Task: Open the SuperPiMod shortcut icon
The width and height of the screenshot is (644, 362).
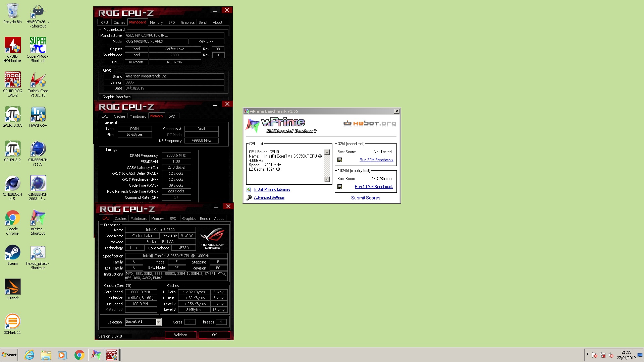Action: point(38,50)
